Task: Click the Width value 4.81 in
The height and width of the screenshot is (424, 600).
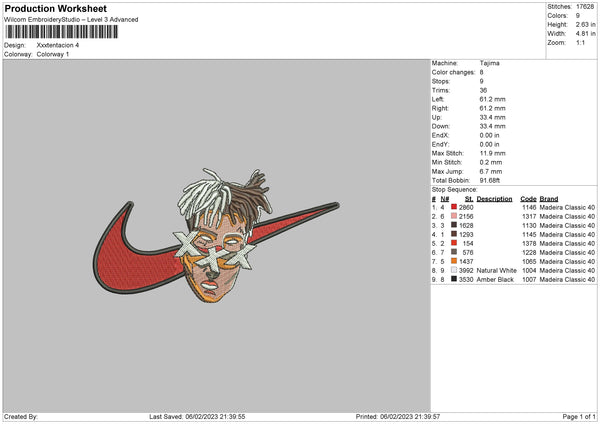Action: 585,34
